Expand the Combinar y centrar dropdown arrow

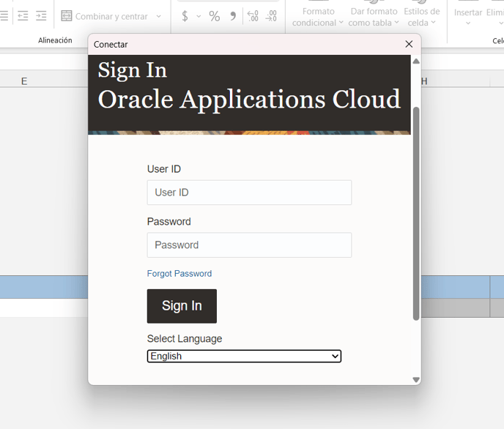159,16
